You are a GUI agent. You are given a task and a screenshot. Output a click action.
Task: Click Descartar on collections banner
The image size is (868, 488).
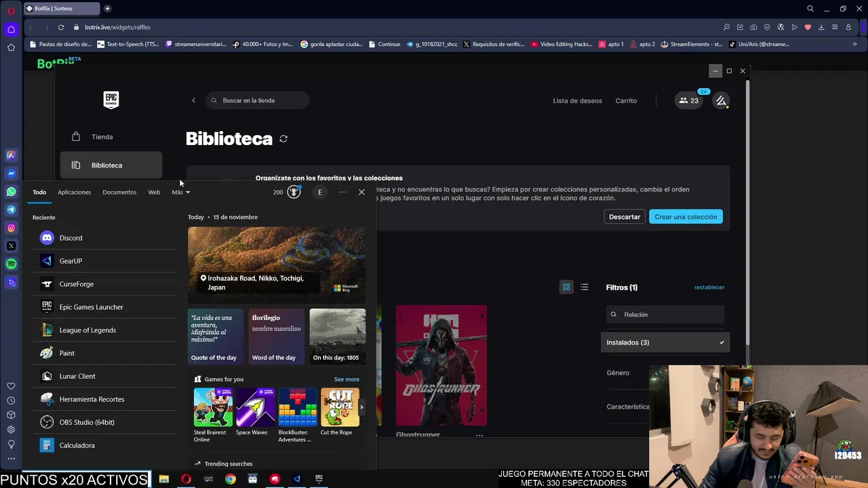click(625, 217)
